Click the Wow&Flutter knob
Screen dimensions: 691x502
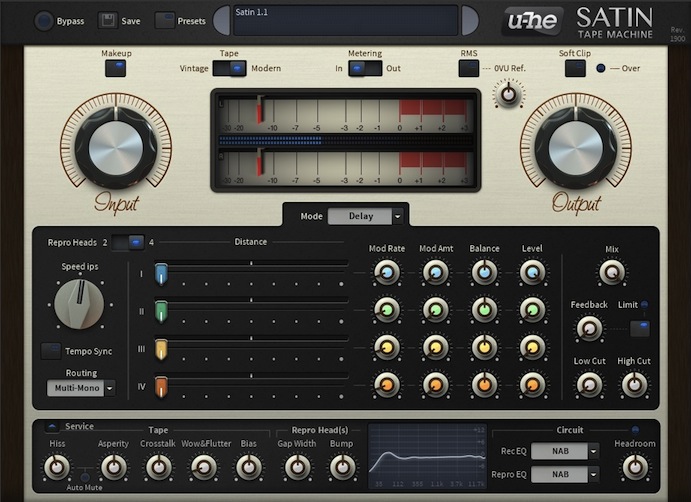(x=204, y=467)
